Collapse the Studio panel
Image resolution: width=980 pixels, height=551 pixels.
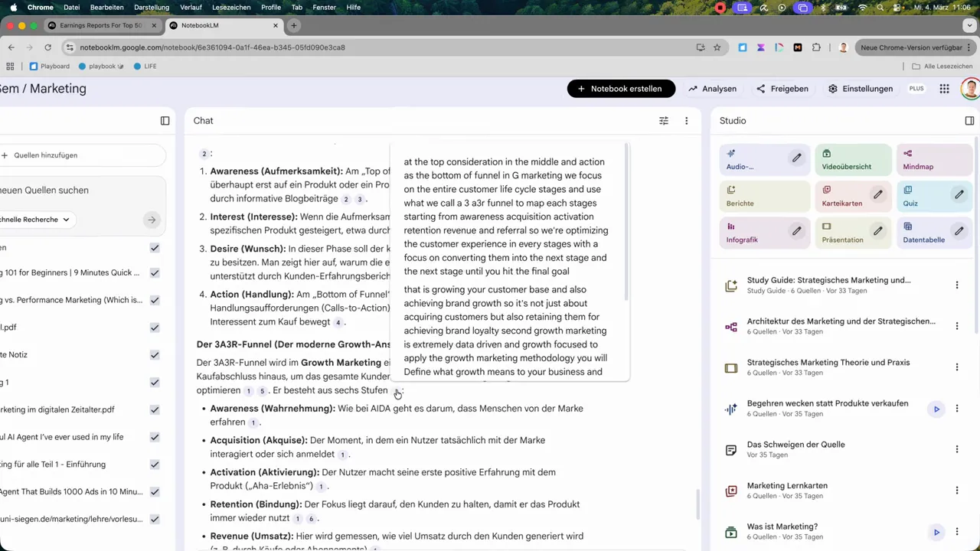(969, 120)
